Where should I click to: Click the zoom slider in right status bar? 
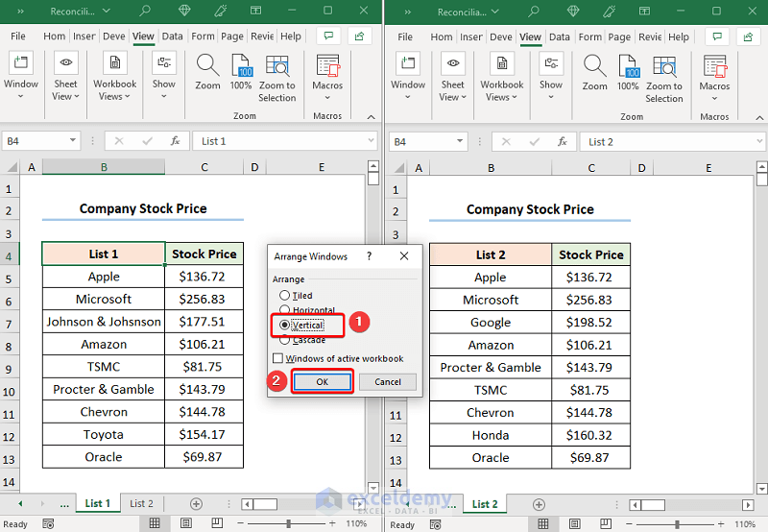pos(677,524)
